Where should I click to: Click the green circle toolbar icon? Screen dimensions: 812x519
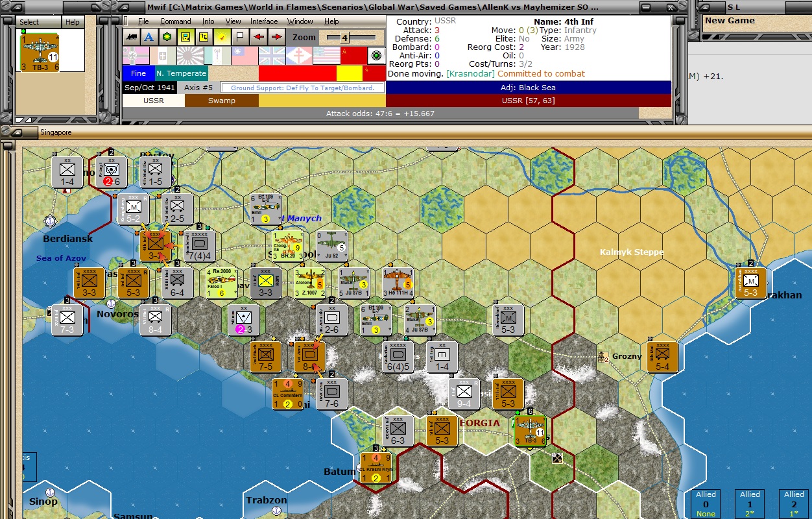click(167, 37)
